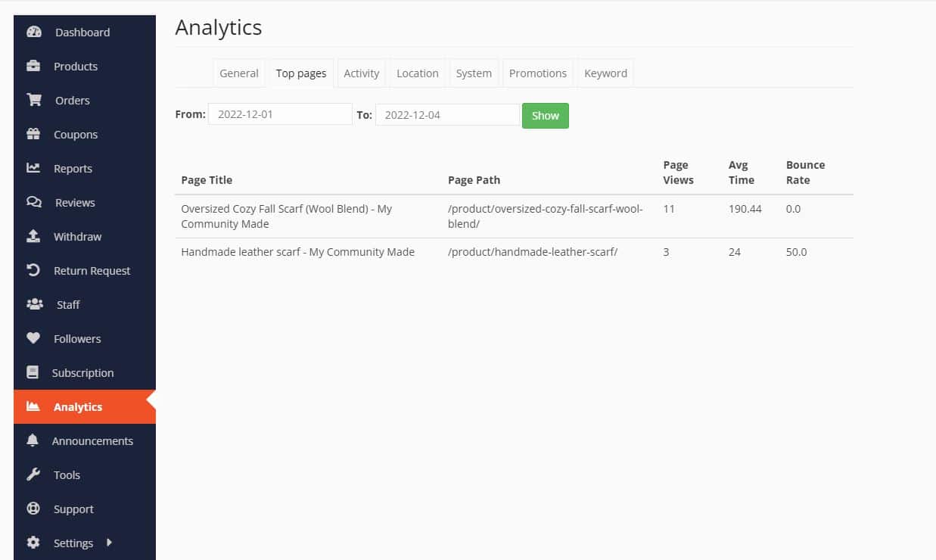The image size is (936, 560).
Task: Click the Tools wrench icon
Action: click(33, 474)
